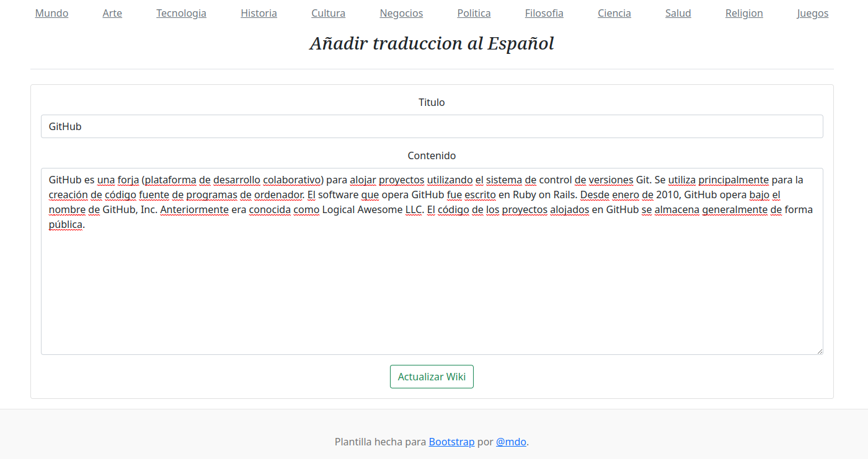This screenshot has height=459, width=868.
Task: Select the Filosofia navigation link
Action: click(x=544, y=13)
